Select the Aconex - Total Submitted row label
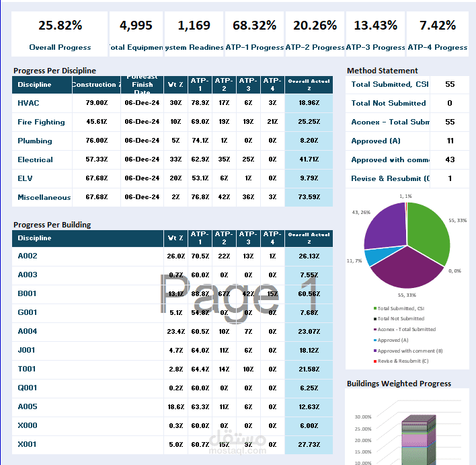This screenshot has width=476, height=465. pos(391,122)
